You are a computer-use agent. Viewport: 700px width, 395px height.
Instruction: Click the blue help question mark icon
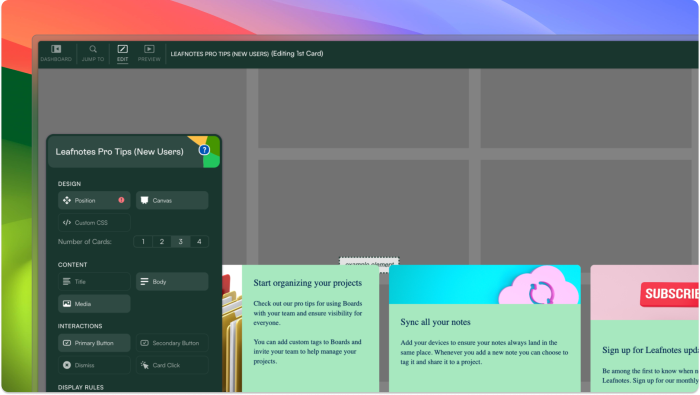click(x=204, y=150)
